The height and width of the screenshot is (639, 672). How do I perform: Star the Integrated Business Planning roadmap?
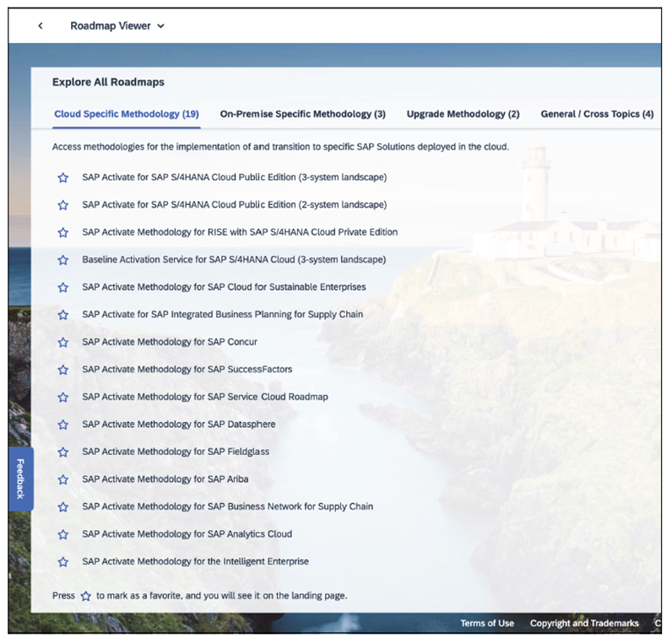click(x=63, y=315)
